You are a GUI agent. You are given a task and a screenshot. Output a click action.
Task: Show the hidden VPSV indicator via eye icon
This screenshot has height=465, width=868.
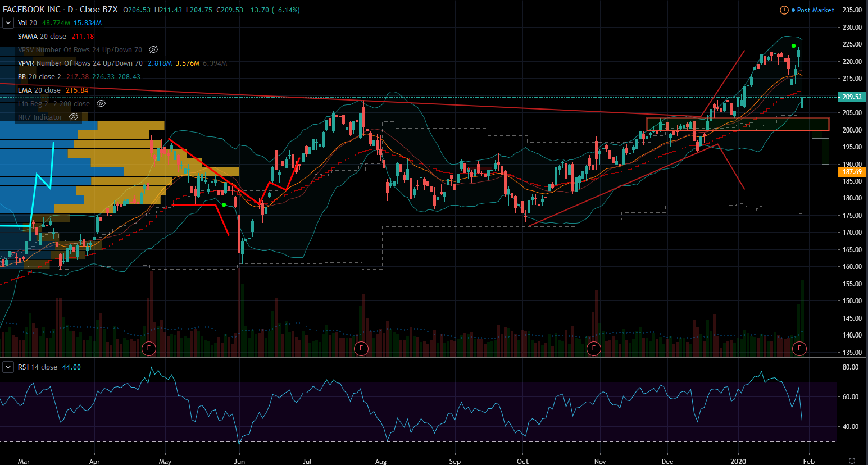pos(153,50)
